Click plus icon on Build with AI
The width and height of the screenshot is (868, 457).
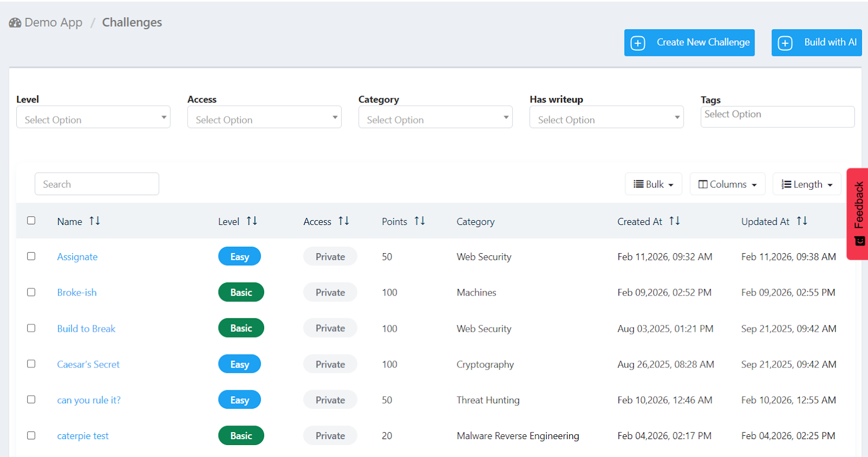coord(785,43)
